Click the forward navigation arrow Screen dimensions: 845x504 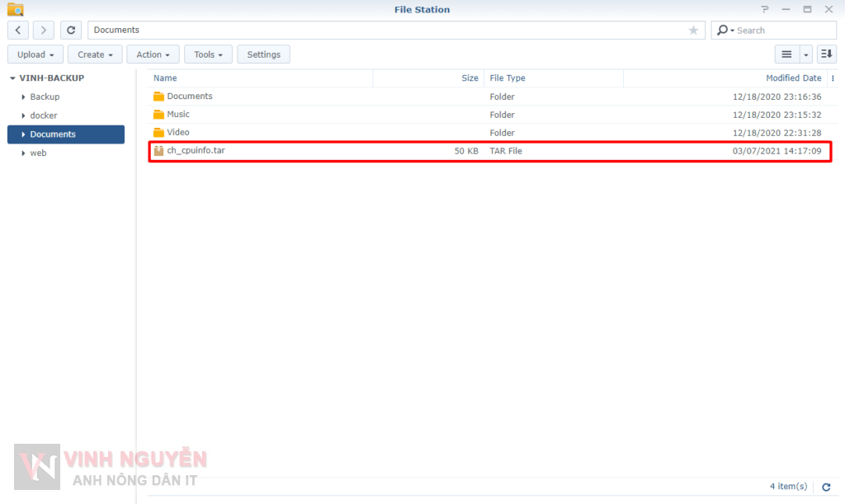pos(44,31)
